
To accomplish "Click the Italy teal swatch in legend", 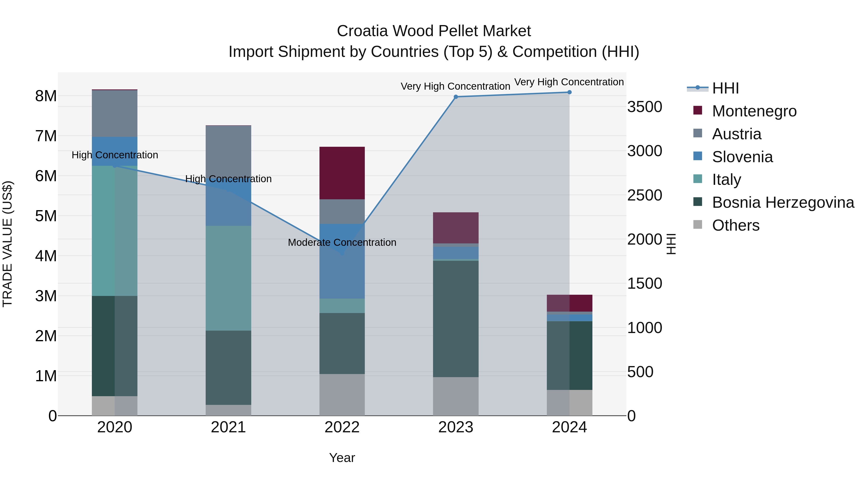I will point(698,179).
